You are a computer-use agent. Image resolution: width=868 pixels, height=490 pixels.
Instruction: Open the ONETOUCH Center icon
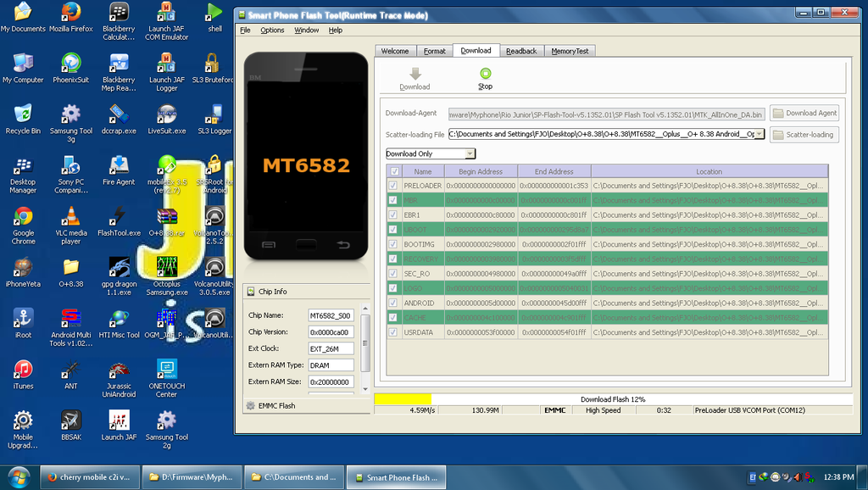[167, 378]
